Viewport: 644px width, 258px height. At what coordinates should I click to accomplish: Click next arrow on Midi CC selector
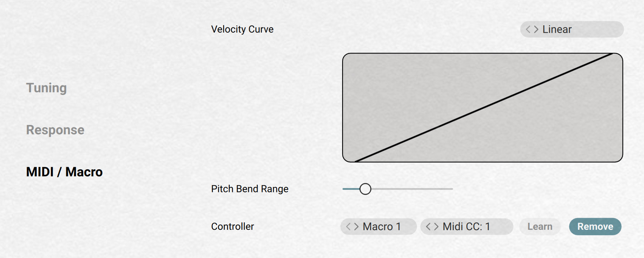[x=436, y=226]
